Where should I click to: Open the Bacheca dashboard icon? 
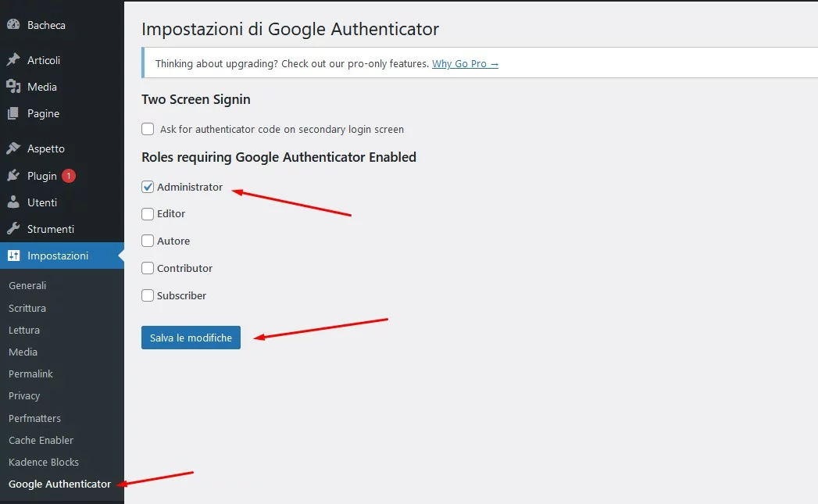point(13,24)
